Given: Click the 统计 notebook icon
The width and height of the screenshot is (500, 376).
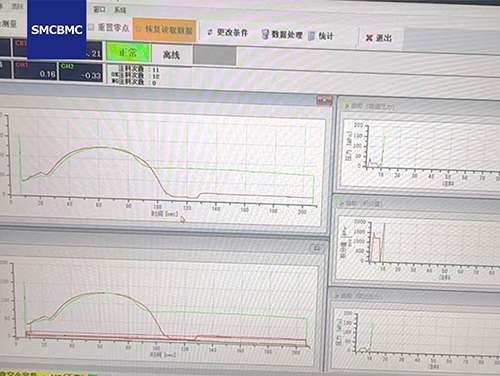Looking at the screenshot, I should pyautogui.click(x=311, y=36).
